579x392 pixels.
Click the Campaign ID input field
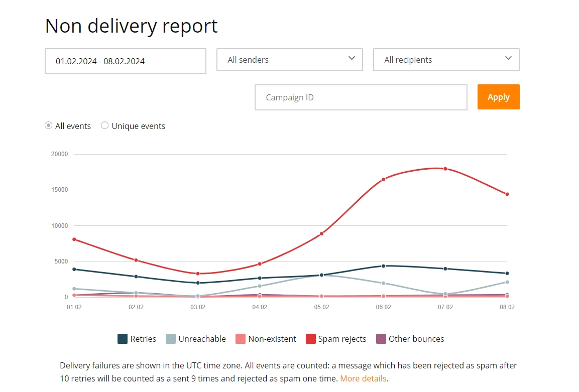pyautogui.click(x=361, y=97)
